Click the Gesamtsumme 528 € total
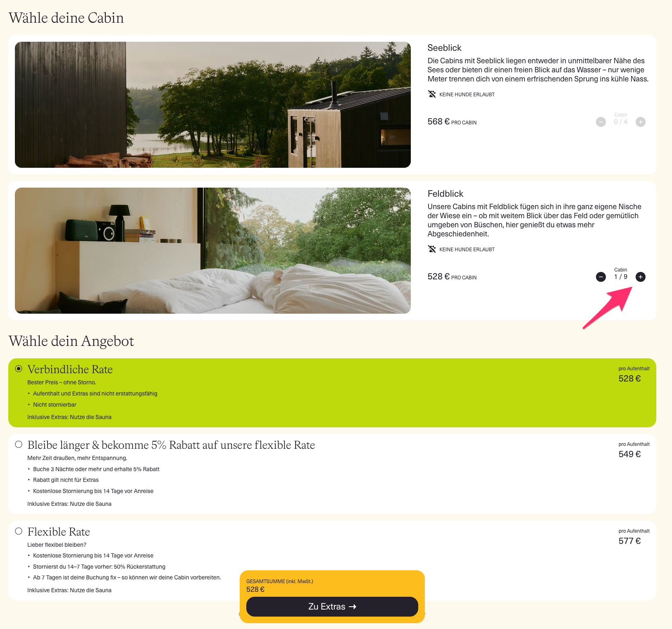Screen dimensions: 672x629 (255, 589)
